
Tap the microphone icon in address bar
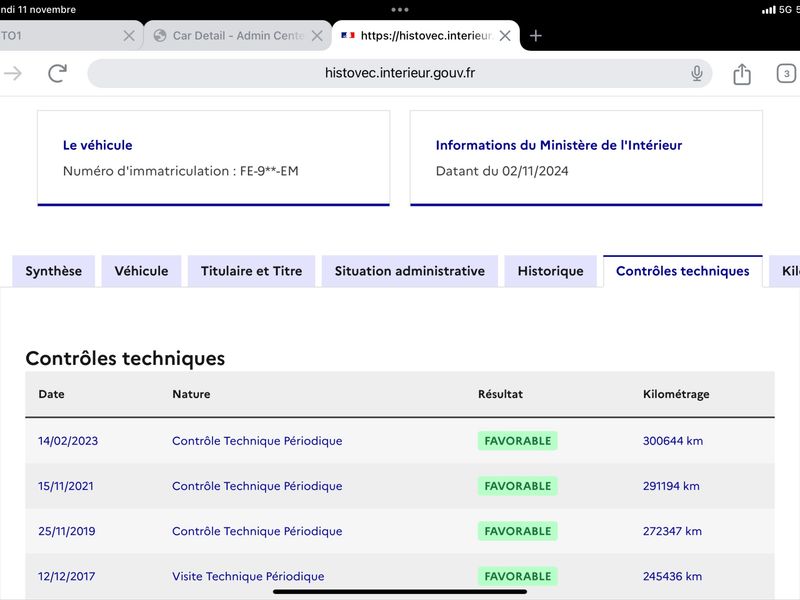[x=696, y=73]
